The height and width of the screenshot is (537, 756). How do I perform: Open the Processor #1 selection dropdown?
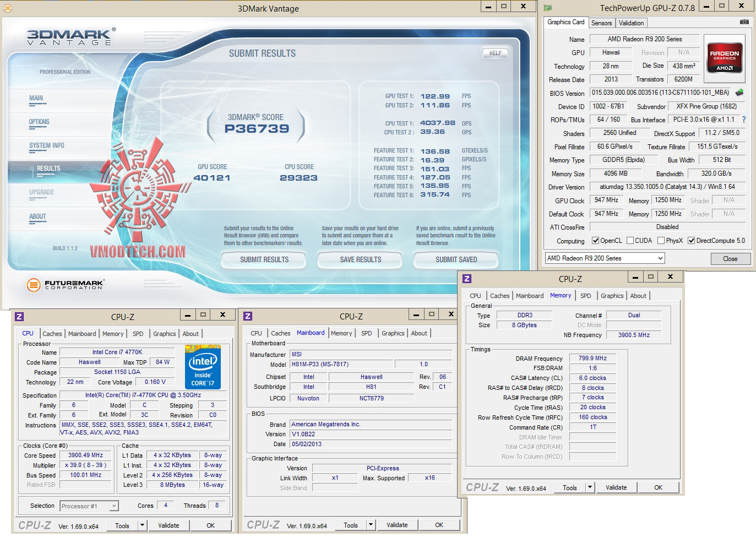pos(89,506)
